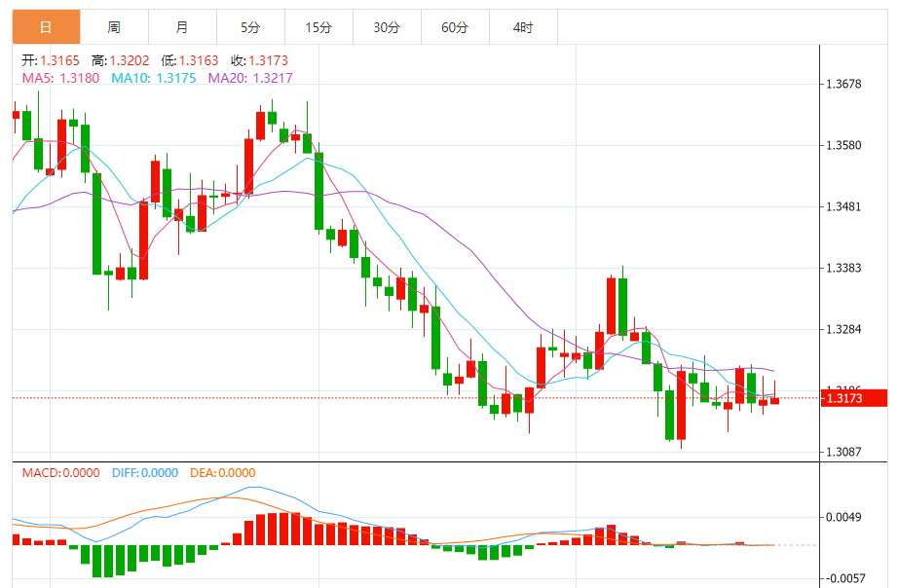Select the 日 daily timeframe tab
Screen dimensions: 898x588
(46, 27)
